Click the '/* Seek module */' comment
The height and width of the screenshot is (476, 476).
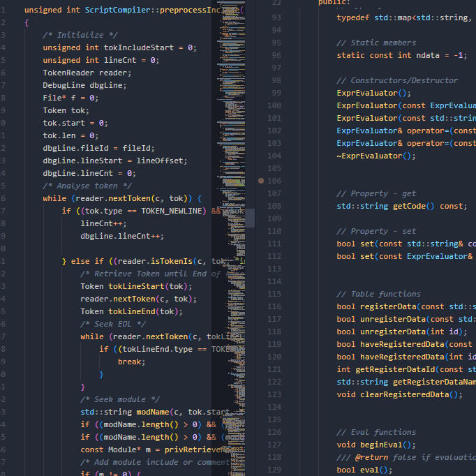pyautogui.click(x=119, y=399)
